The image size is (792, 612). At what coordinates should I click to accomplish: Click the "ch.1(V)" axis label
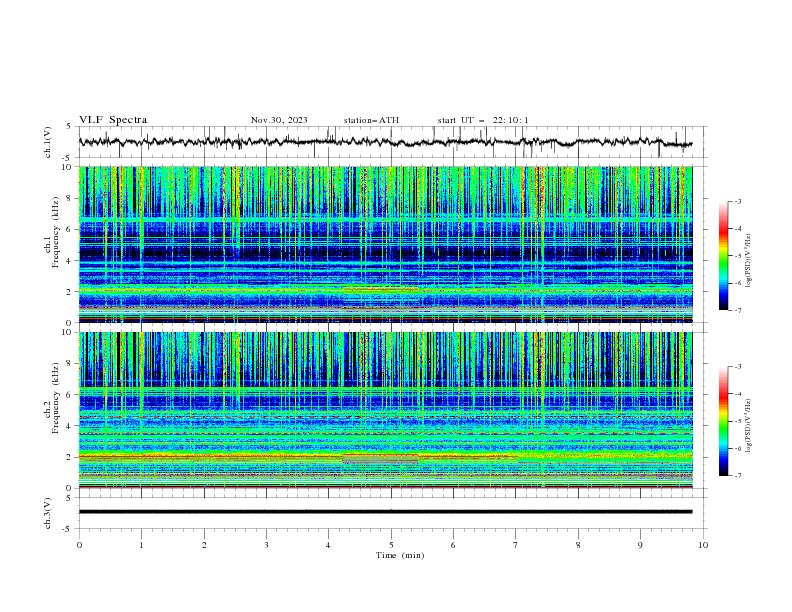click(48, 142)
